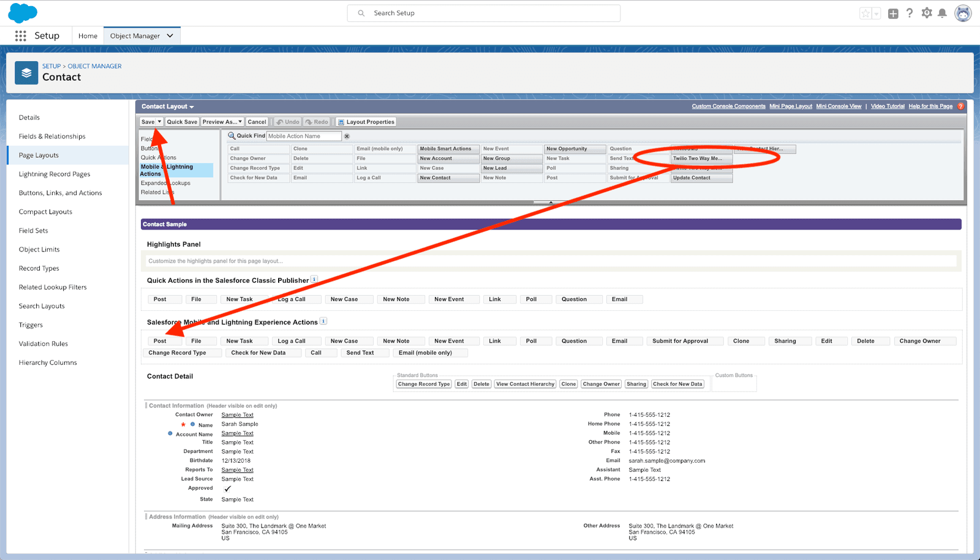Click the Quick Save button

pos(182,121)
